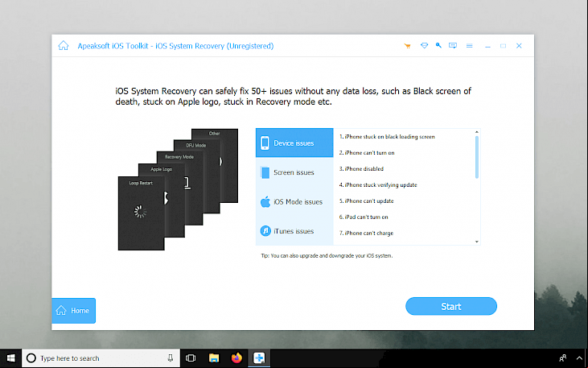Click the issue list scroll down arrow
This screenshot has height=368, width=588.
tap(477, 242)
